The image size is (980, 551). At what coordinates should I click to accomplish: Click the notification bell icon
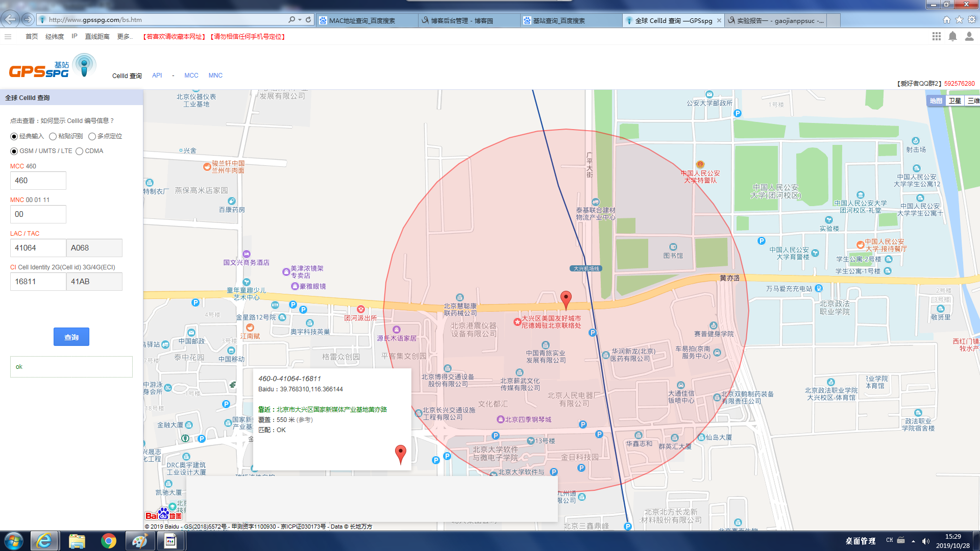952,36
